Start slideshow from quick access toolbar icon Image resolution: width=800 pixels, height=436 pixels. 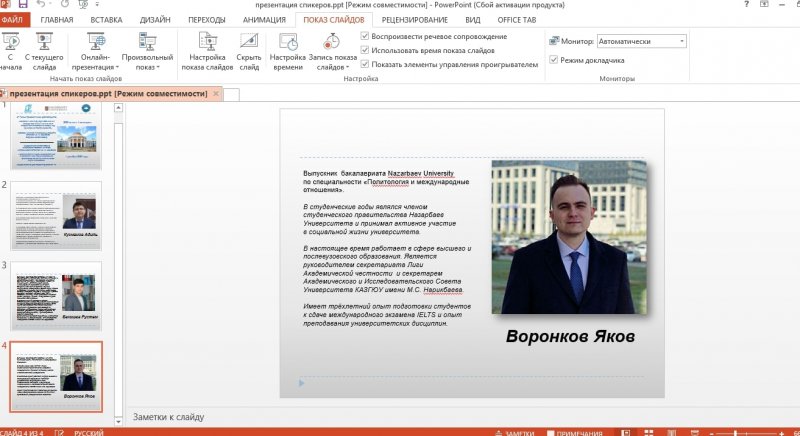(x=83, y=4)
